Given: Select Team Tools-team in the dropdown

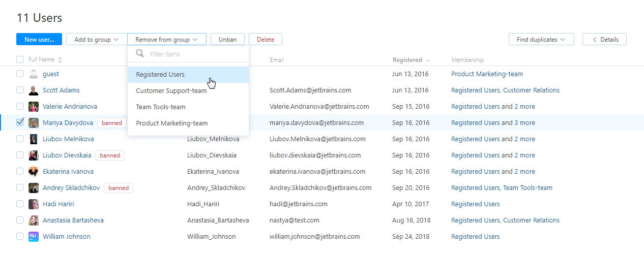Looking at the screenshot, I should (x=188, y=107).
